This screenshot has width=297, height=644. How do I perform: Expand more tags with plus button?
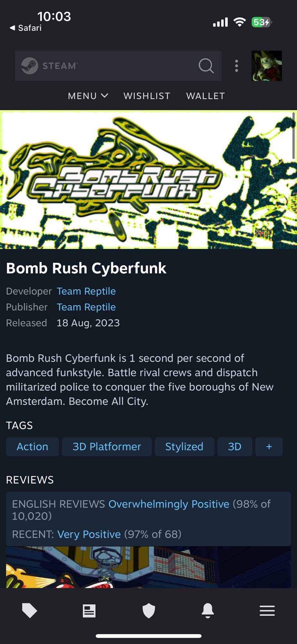click(x=269, y=447)
